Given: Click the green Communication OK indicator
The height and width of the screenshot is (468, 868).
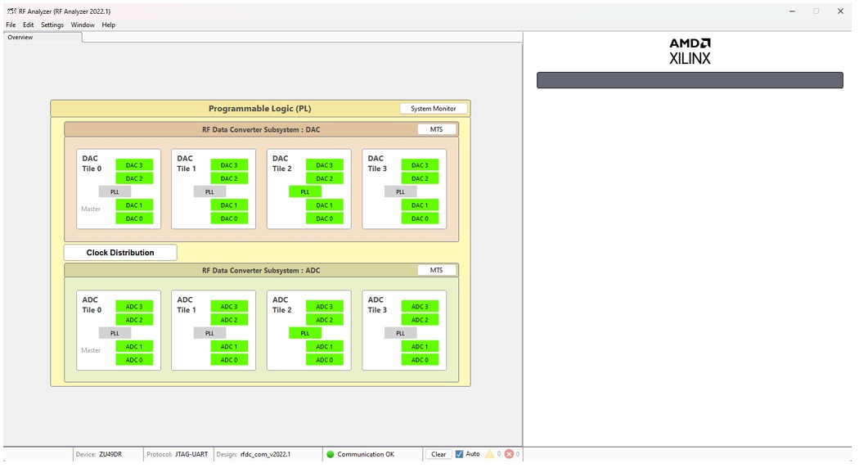Looking at the screenshot, I should point(331,454).
